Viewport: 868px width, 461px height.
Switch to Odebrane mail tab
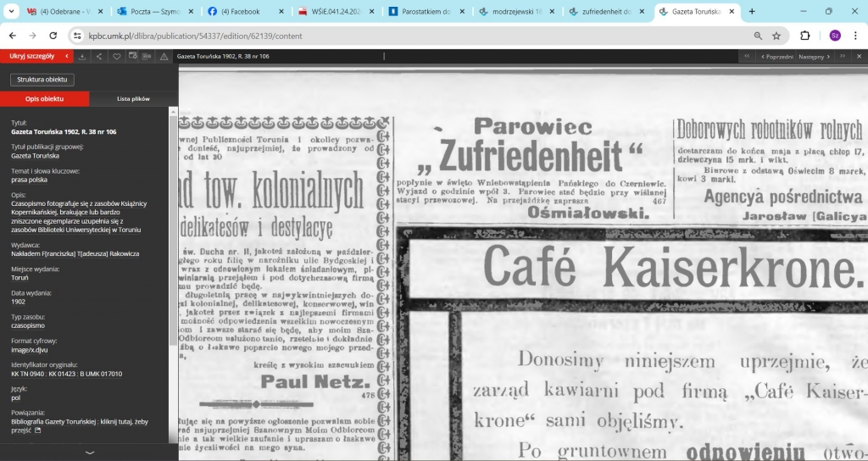tap(64, 11)
